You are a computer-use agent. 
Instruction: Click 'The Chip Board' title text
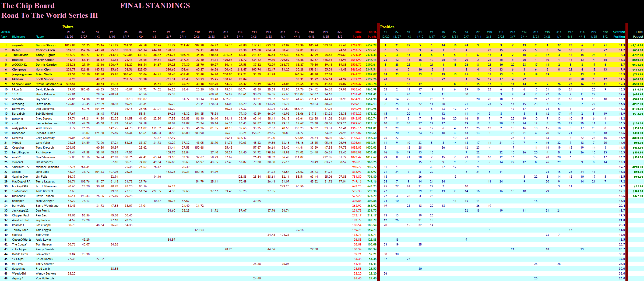click(28, 6)
